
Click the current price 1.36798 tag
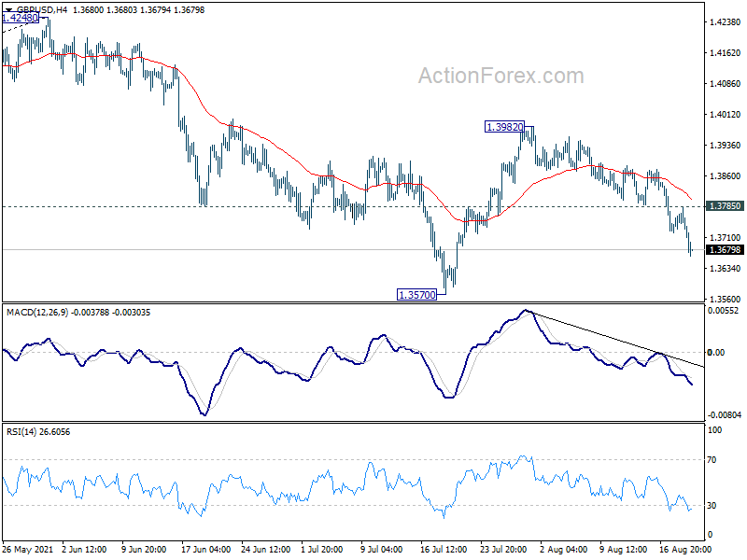(x=726, y=250)
